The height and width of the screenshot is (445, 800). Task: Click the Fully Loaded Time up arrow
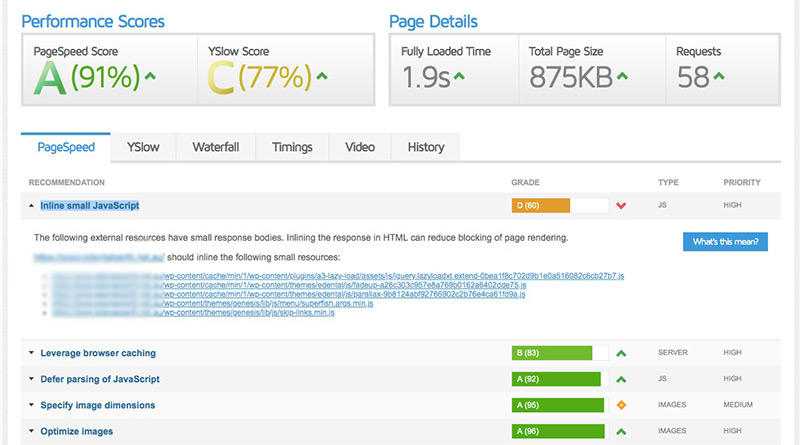(x=459, y=77)
